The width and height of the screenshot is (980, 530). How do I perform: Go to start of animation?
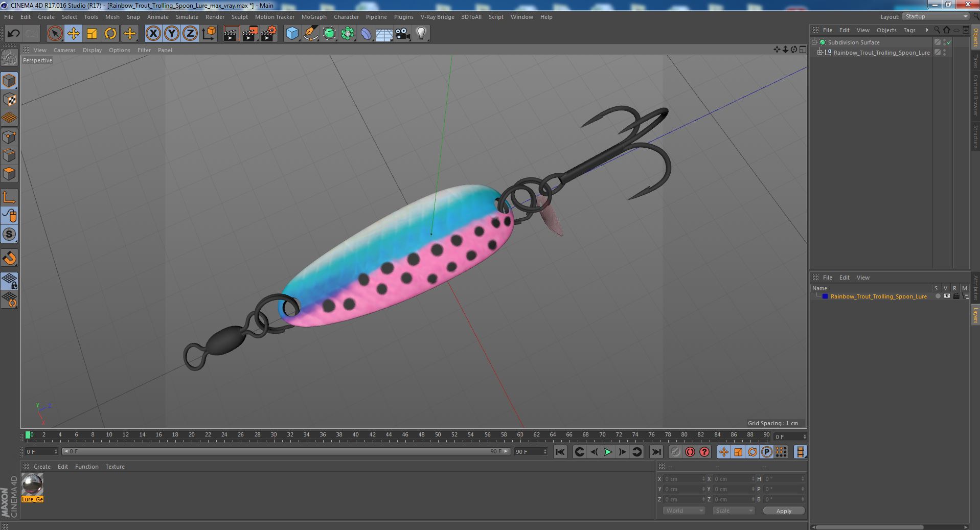pyautogui.click(x=560, y=452)
